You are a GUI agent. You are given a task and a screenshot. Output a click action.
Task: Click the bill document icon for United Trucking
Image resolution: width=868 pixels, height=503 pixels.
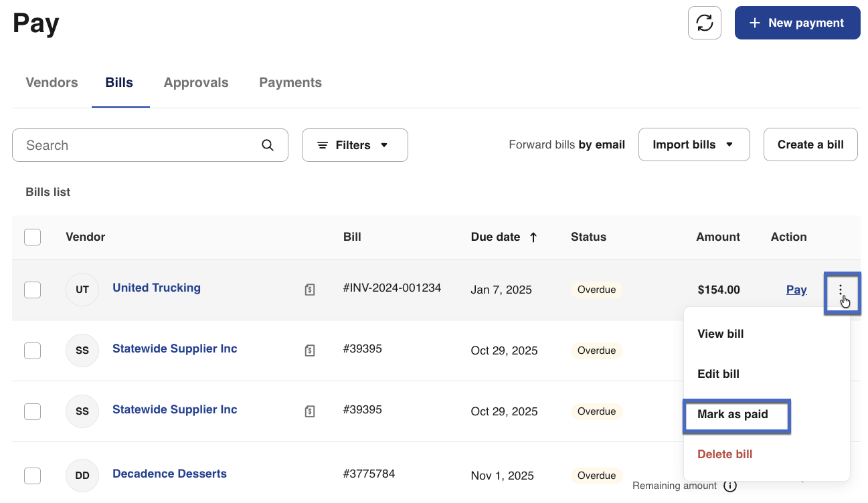coord(310,290)
